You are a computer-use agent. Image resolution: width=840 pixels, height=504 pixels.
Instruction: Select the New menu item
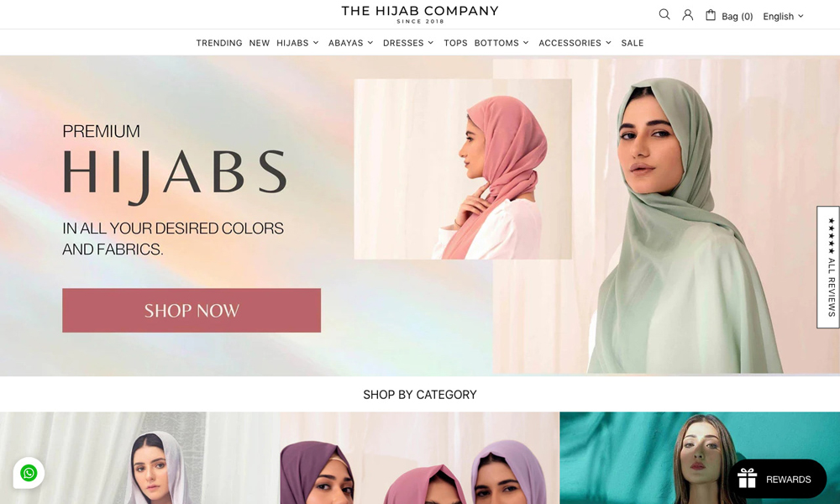260,43
